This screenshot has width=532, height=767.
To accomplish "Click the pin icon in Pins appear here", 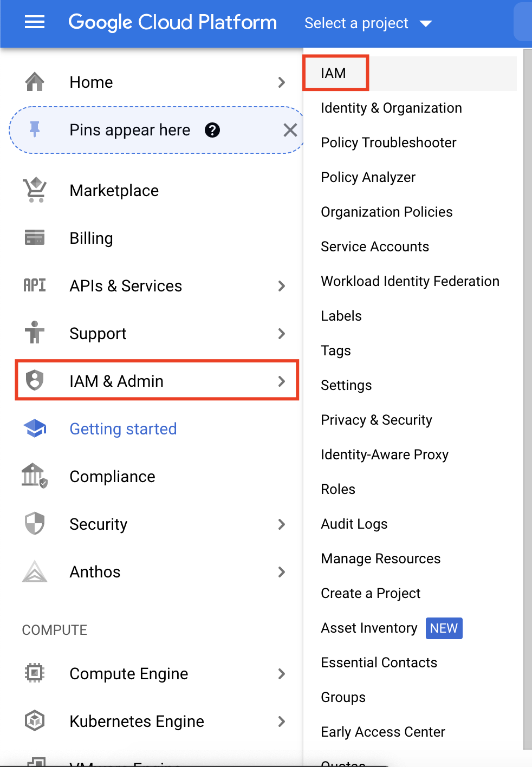I will (x=35, y=129).
